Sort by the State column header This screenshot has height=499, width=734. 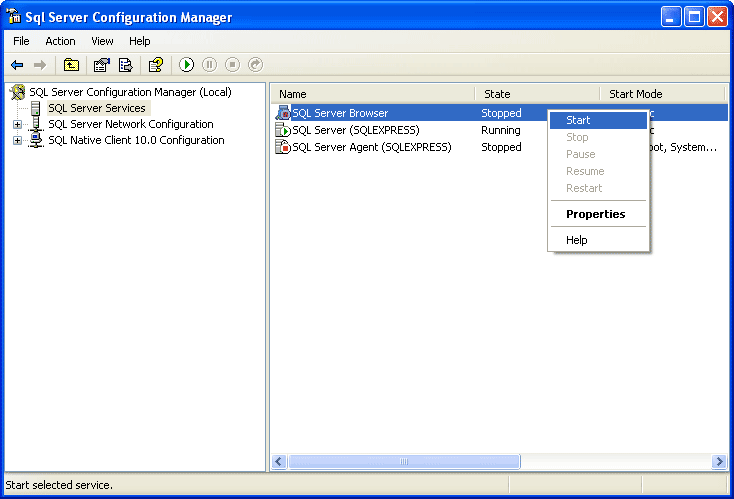pyautogui.click(x=535, y=94)
